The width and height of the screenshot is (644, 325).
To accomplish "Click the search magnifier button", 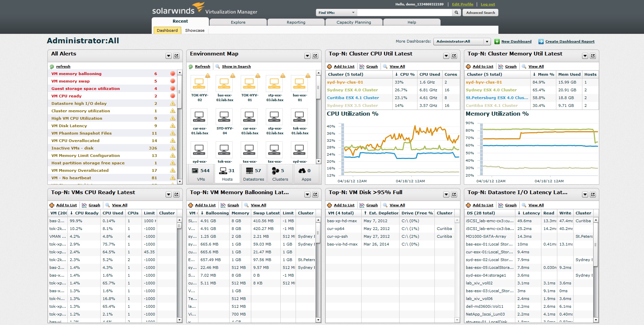I will click(x=456, y=13).
